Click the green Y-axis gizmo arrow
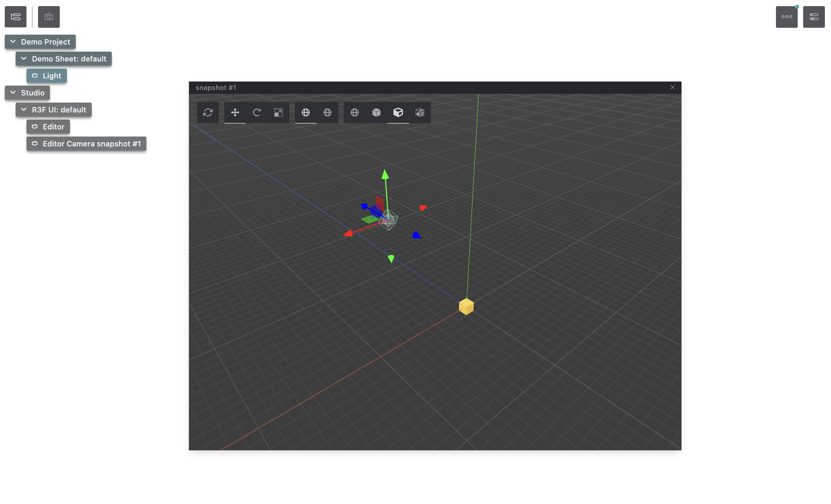Screen dimensions: 831x504 click(385, 175)
